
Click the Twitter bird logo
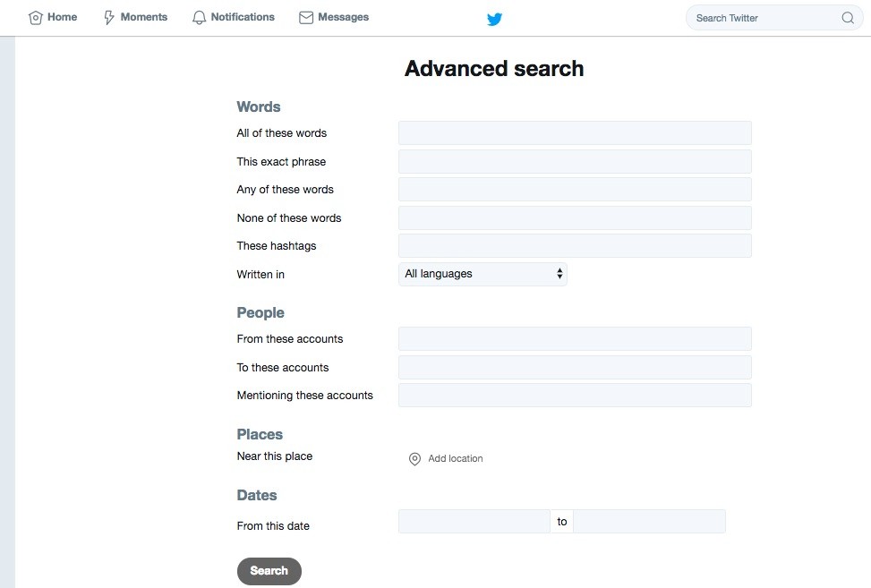pyautogui.click(x=494, y=17)
